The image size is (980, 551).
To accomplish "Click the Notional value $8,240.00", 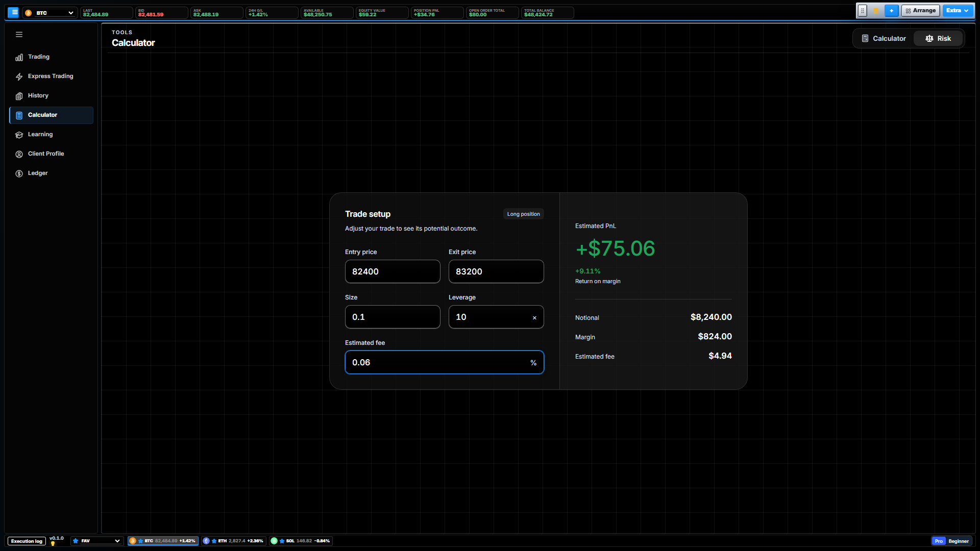I will pos(711,317).
